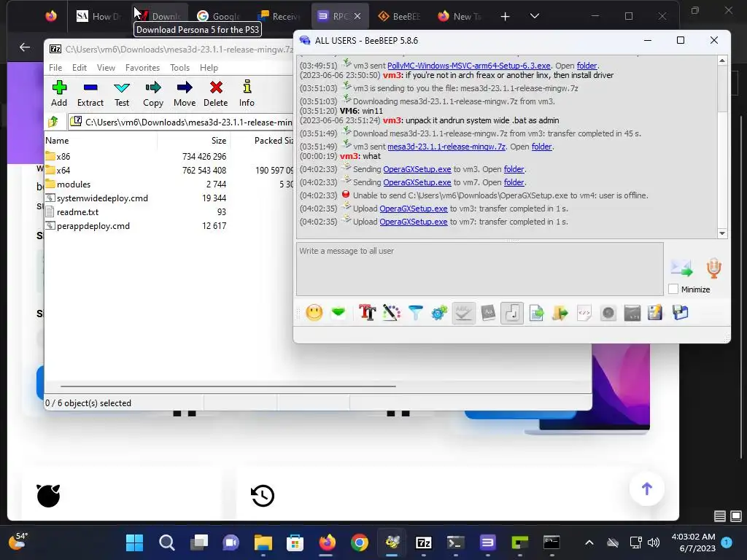This screenshot has height=560, width=747.
Task: Open the mesa3d-23.1.1-release-mingw.7z link in chat
Action: click(446, 147)
